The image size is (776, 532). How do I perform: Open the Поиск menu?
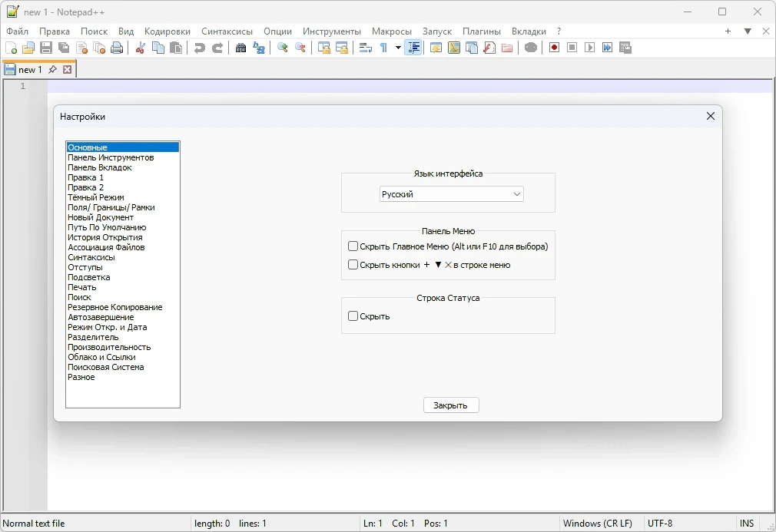coord(94,31)
